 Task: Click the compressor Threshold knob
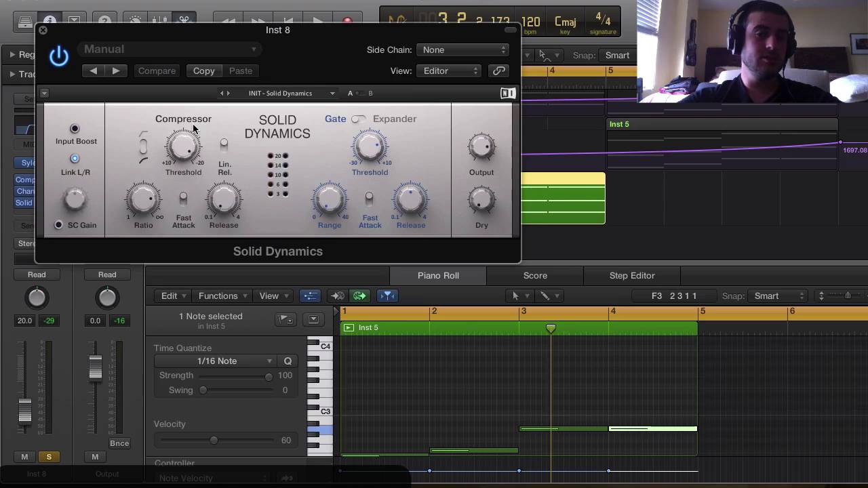click(x=183, y=145)
